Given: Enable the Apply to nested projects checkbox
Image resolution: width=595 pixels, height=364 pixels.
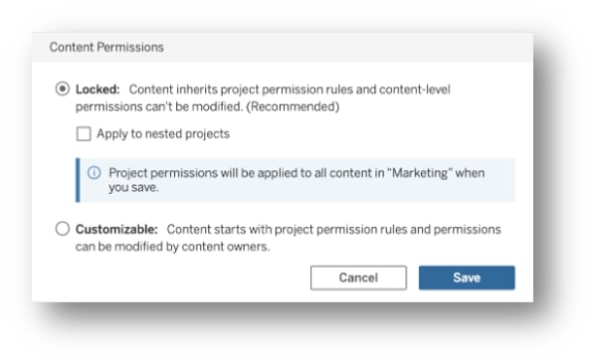Looking at the screenshot, I should coord(84,134).
